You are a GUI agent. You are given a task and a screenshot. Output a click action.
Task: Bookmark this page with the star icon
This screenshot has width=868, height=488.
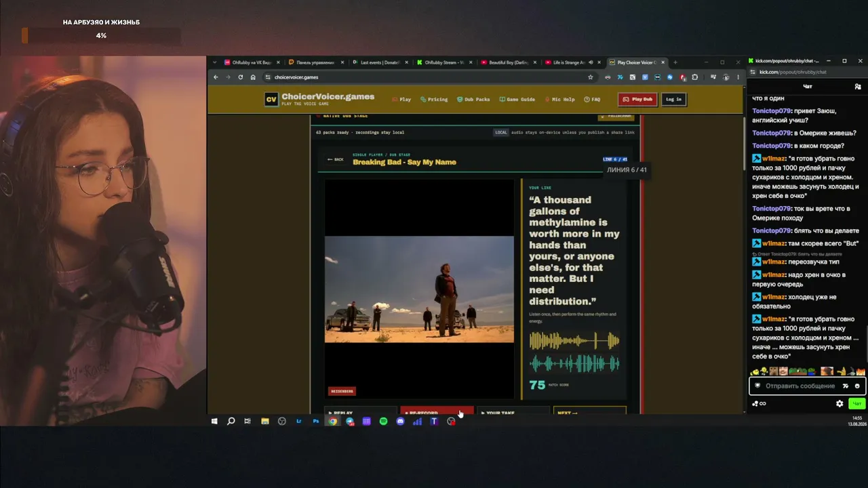pos(590,77)
